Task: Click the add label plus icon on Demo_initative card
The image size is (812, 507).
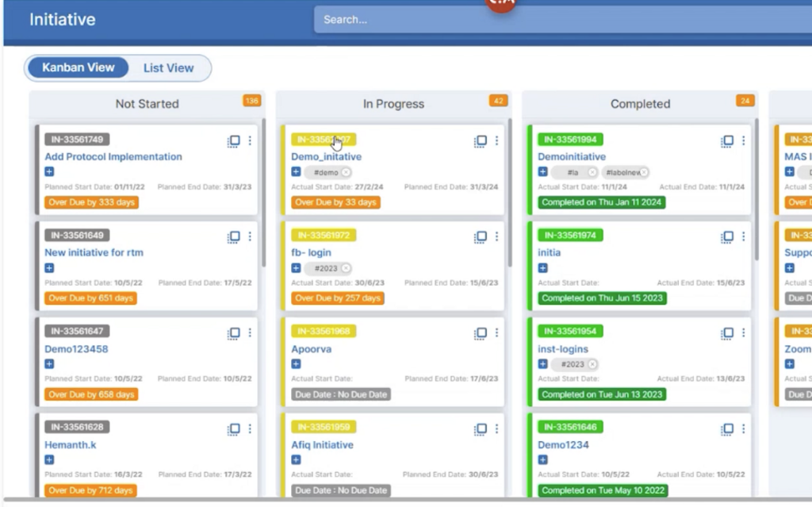Action: pyautogui.click(x=296, y=172)
